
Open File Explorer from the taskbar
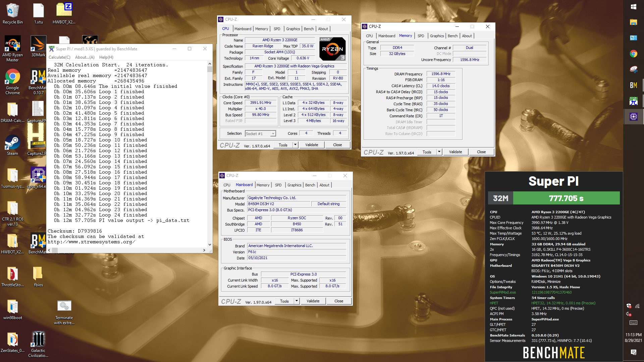click(633, 22)
